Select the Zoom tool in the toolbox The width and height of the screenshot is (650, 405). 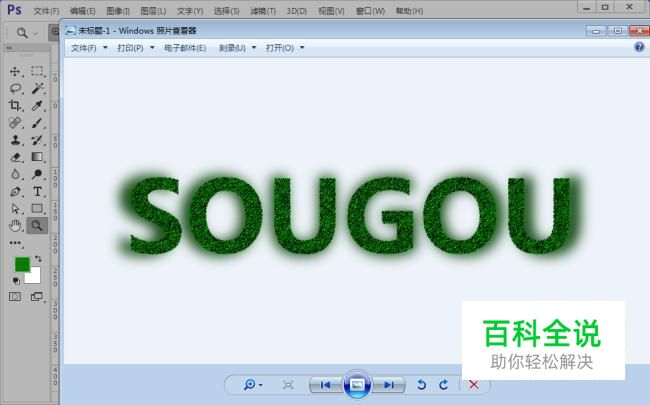pyautogui.click(x=37, y=226)
